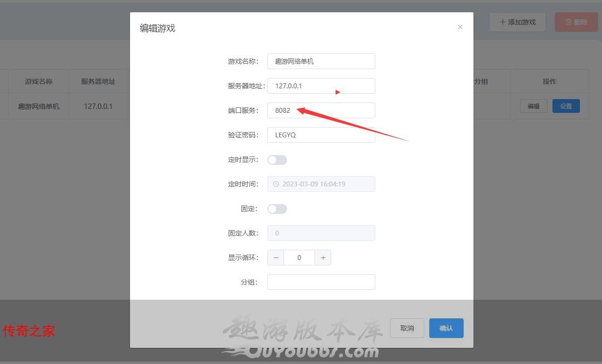This screenshot has width=602, height=364.
Task: Focus the 游戏名称 input field
Action: coord(321,61)
